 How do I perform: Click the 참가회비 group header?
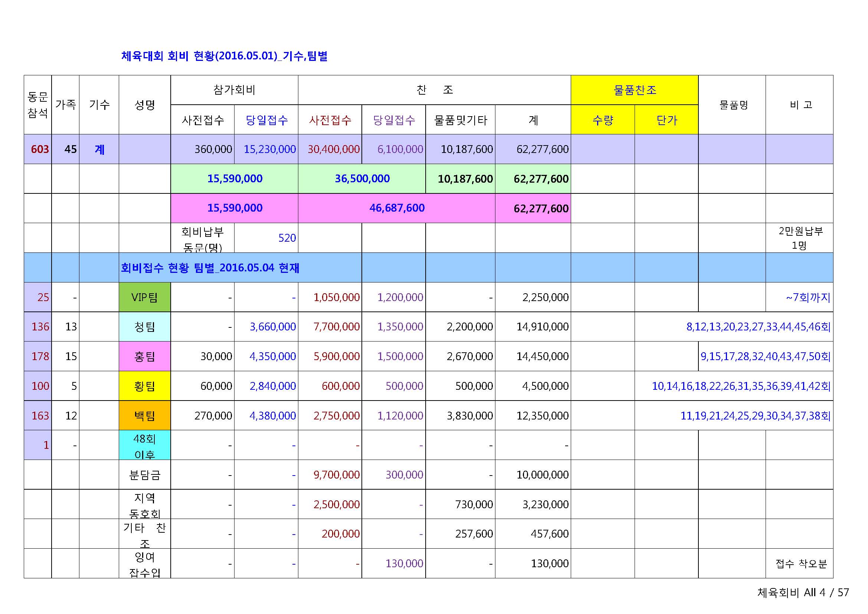(x=235, y=90)
